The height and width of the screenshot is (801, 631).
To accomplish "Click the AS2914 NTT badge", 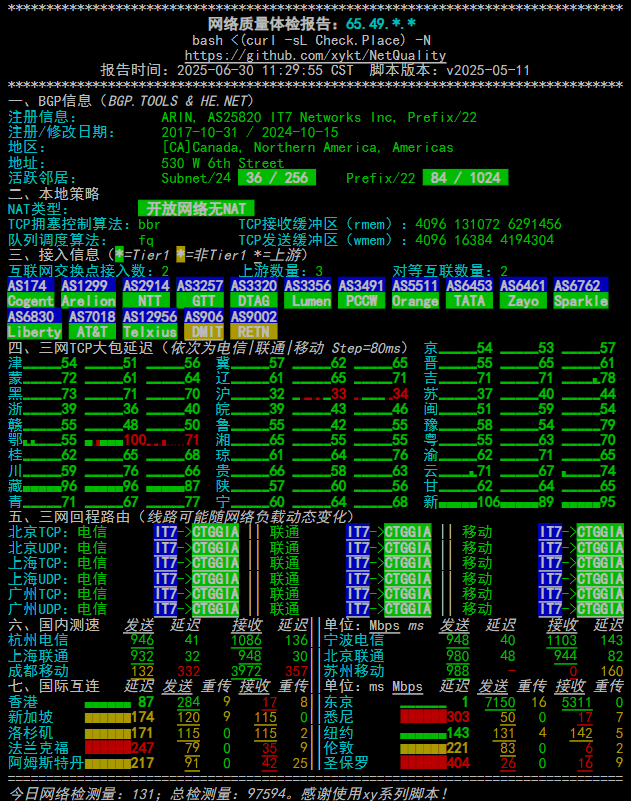I will [146, 293].
